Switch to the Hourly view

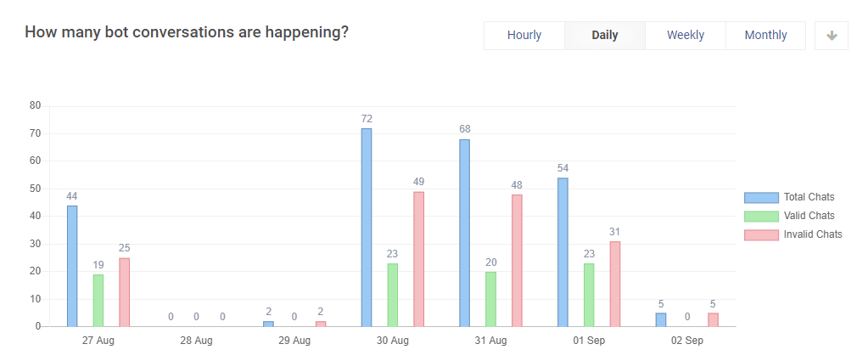(524, 36)
